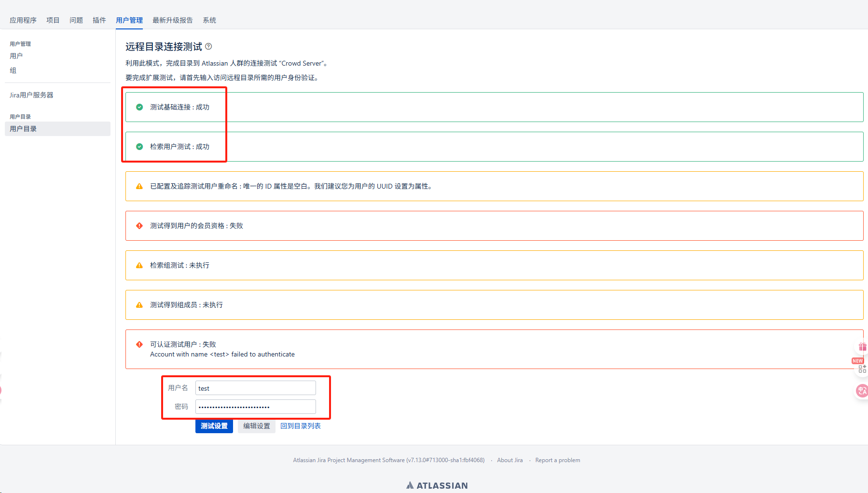Click the Jira version text in footer

pos(389,460)
